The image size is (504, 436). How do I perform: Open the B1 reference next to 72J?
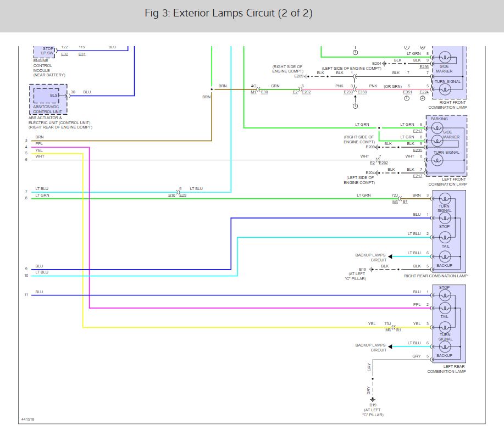click(405, 202)
